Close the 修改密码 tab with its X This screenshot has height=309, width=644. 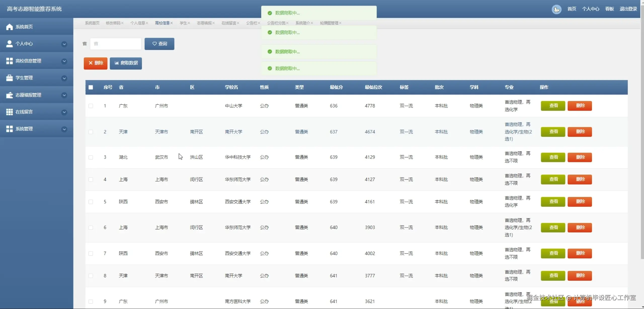[x=122, y=23]
